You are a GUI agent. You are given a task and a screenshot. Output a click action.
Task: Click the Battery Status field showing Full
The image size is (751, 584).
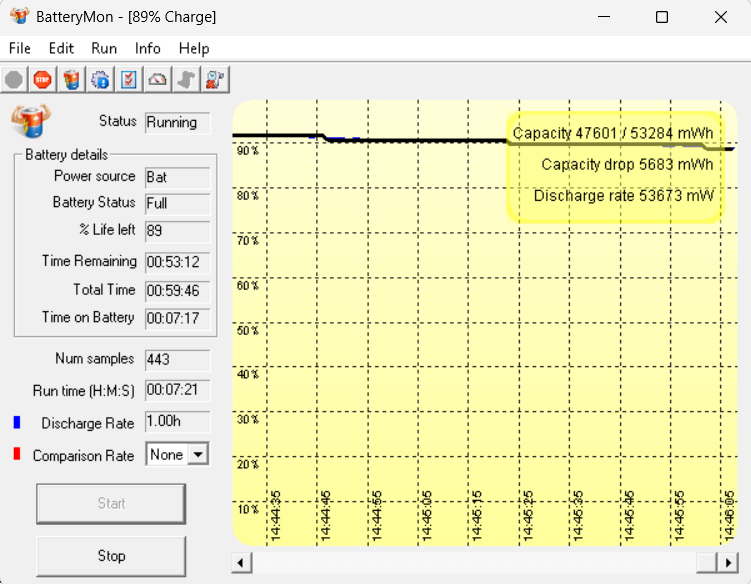[x=178, y=204]
